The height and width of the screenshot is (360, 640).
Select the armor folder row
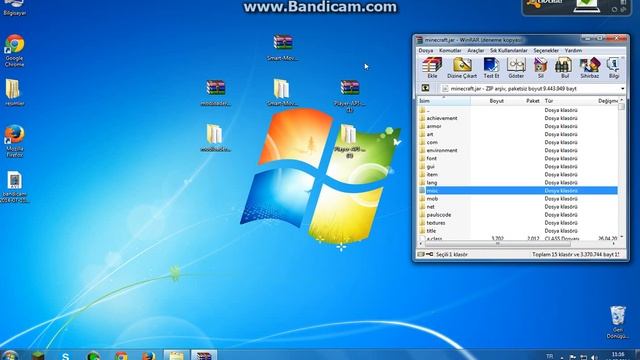click(x=518, y=127)
